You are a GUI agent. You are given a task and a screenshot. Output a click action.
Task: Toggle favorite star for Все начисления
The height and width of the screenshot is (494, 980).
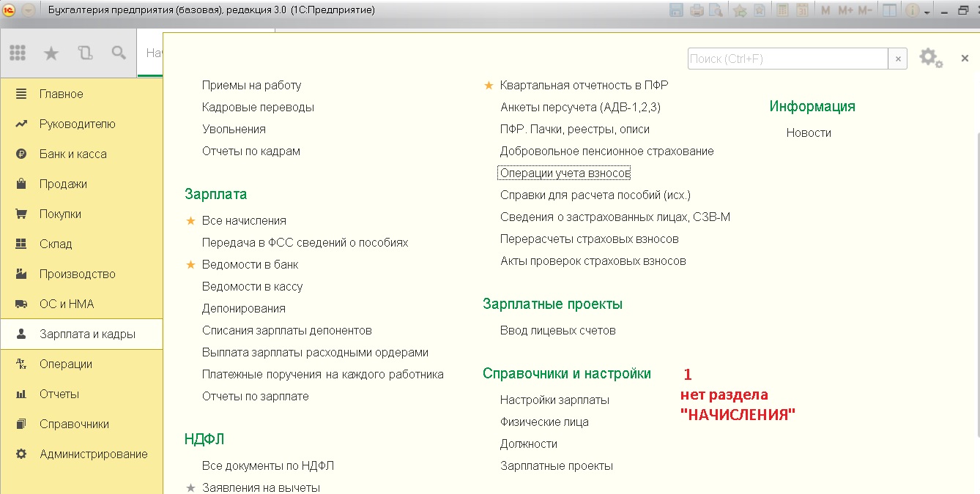(x=191, y=220)
